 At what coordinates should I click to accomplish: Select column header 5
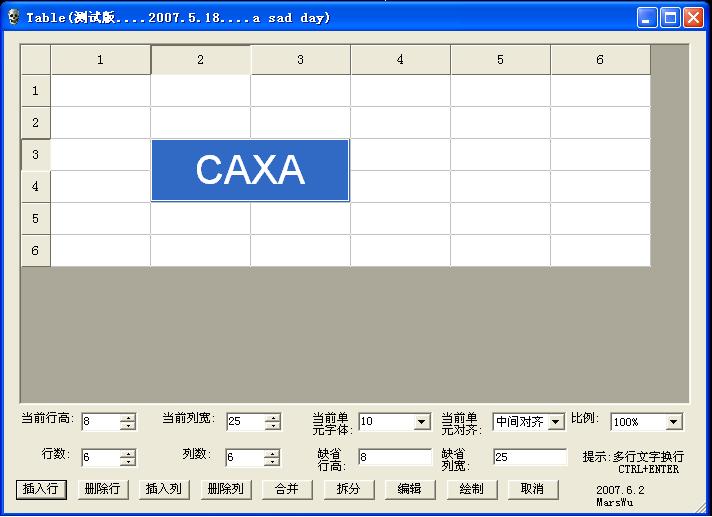coord(500,60)
